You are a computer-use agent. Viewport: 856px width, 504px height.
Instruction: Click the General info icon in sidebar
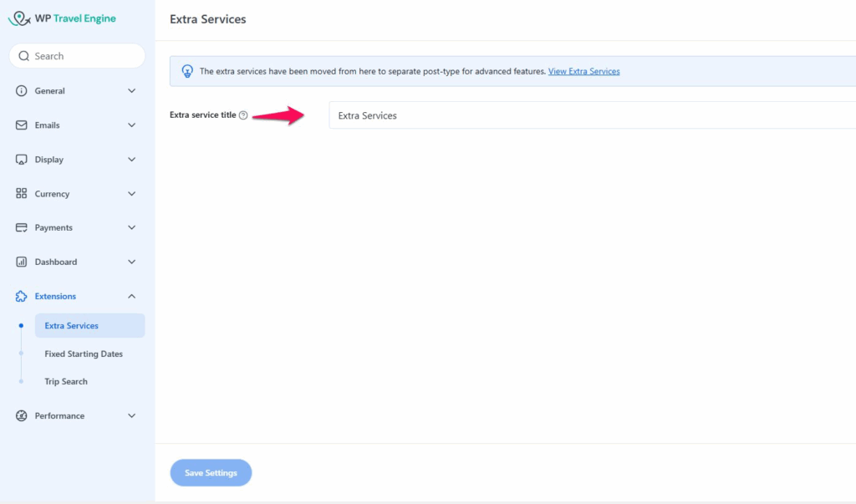(x=22, y=91)
